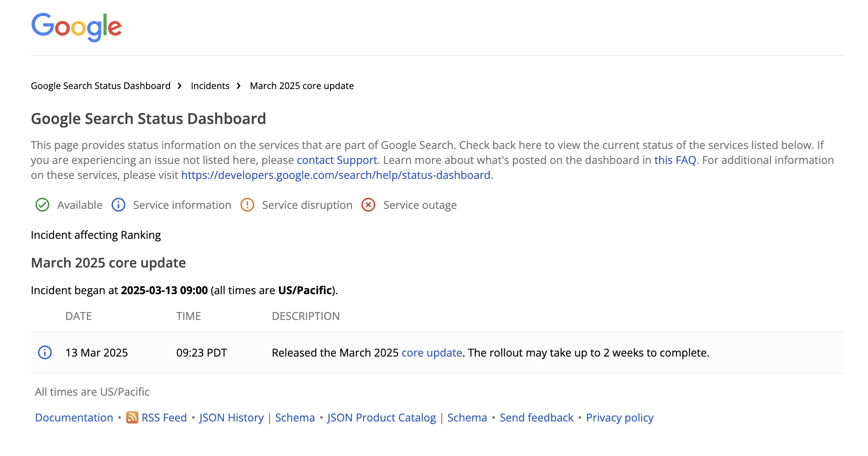Image resolution: width=868 pixels, height=456 pixels.
Task: Visit the developers.google.com status-dashboard URL
Action: (x=336, y=175)
